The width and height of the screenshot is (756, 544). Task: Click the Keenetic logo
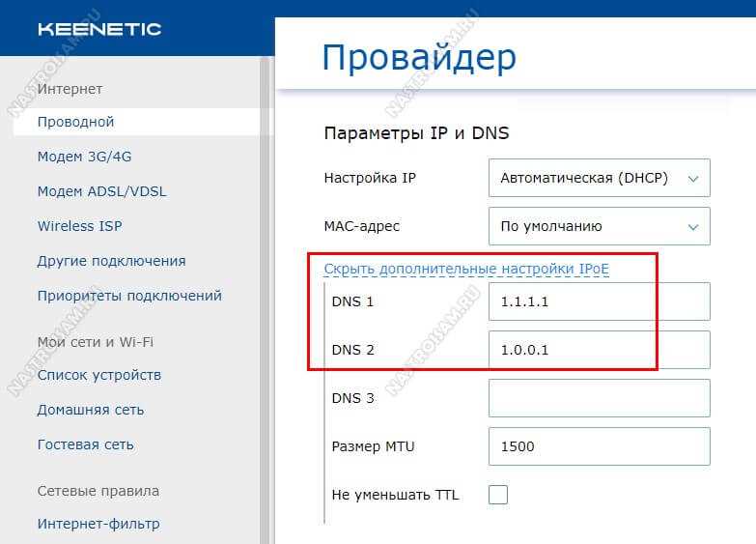[99, 29]
